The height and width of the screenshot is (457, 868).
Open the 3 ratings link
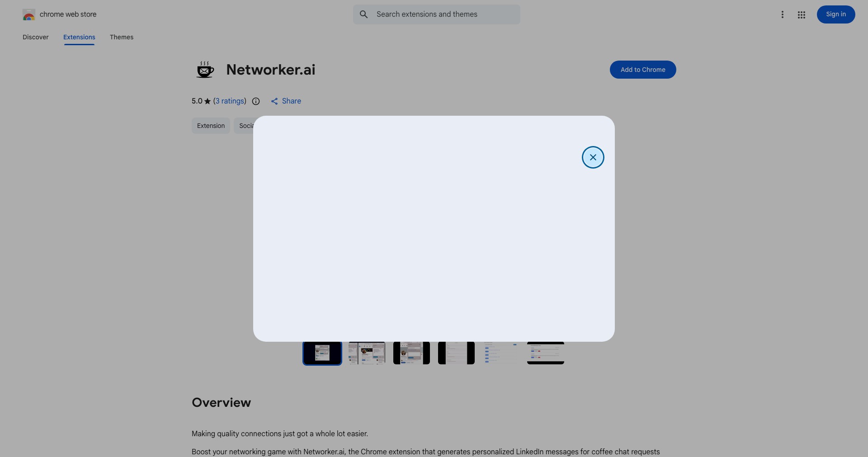[230, 101]
